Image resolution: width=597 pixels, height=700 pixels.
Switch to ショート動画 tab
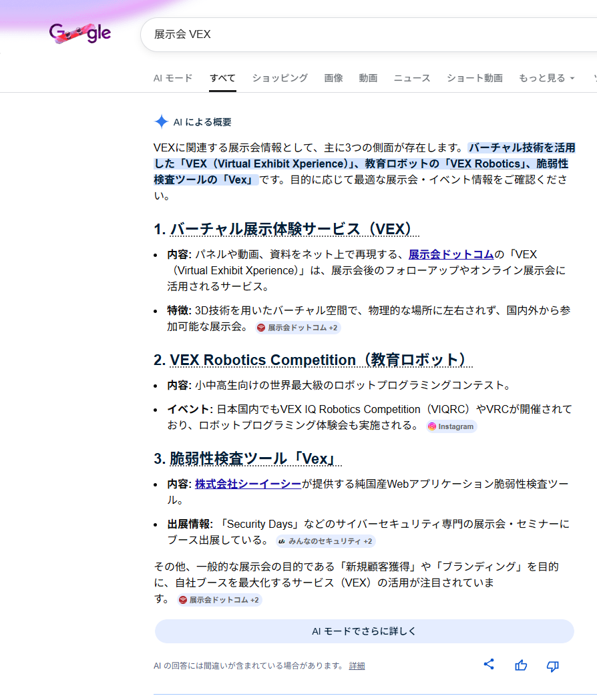click(475, 78)
